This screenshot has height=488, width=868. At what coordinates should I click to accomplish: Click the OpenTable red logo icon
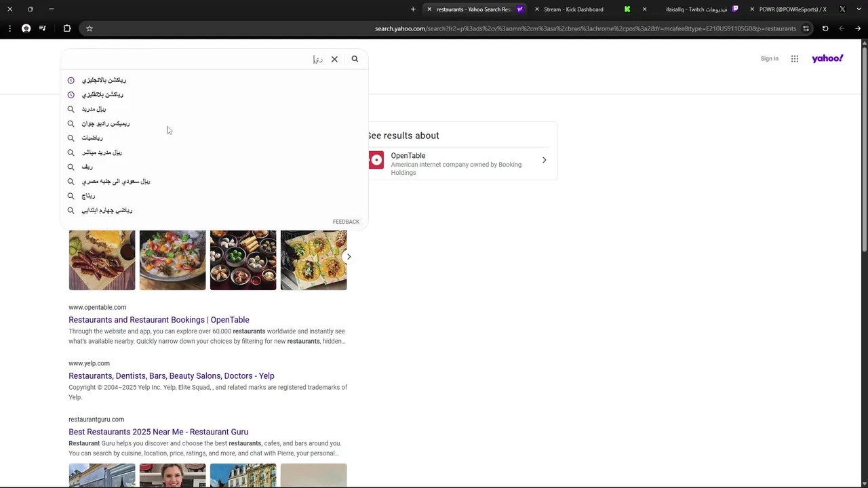pyautogui.click(x=376, y=160)
